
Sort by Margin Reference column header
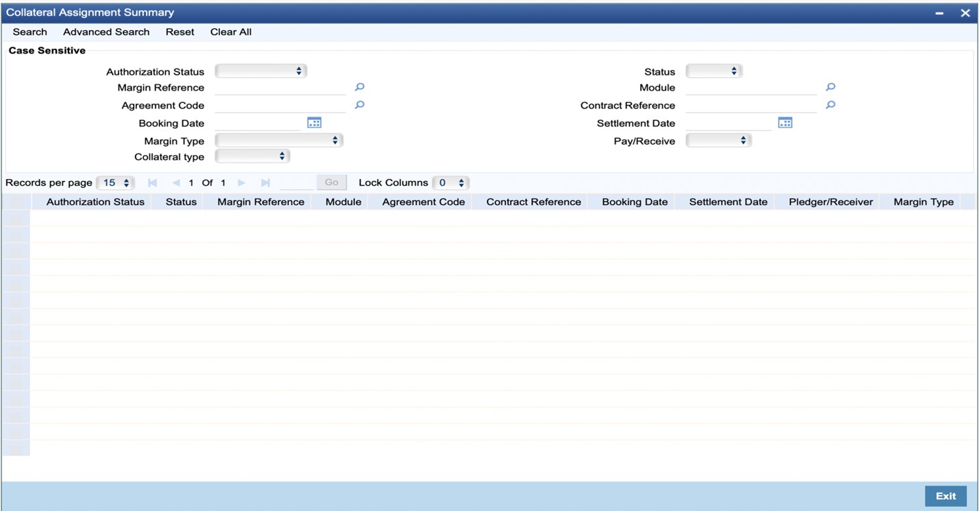[x=260, y=202]
